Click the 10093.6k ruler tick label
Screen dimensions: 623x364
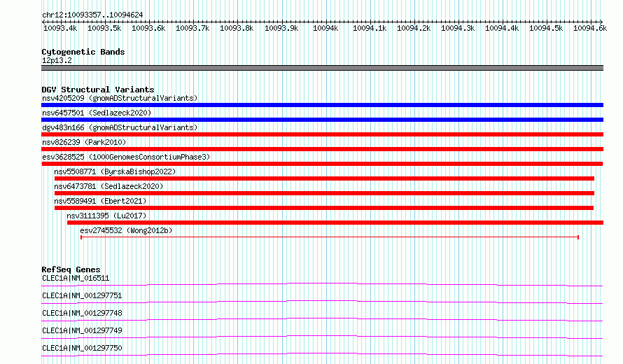(148, 28)
